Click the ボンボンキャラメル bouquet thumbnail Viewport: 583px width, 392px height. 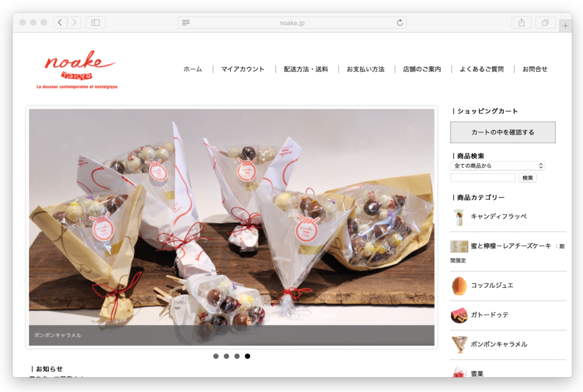click(459, 344)
